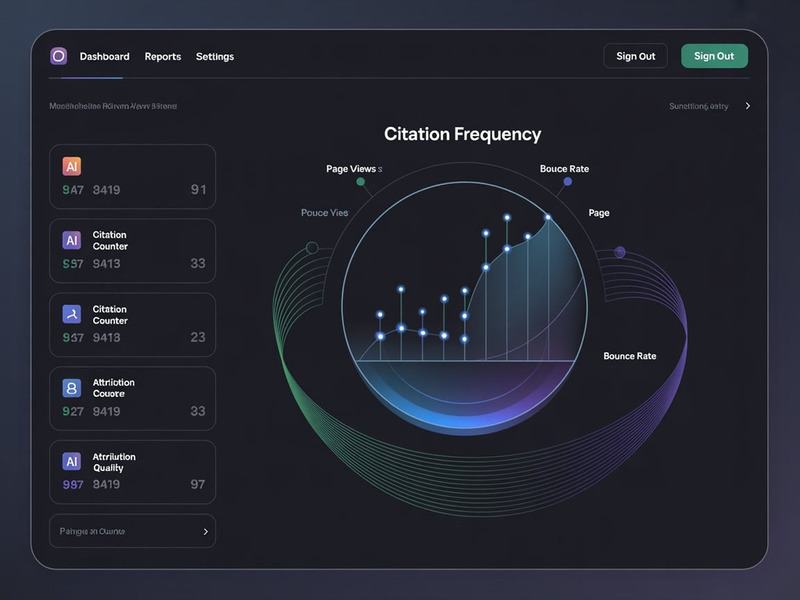Click the green number 947 in top card
This screenshot has width=800, height=600.
point(73,190)
